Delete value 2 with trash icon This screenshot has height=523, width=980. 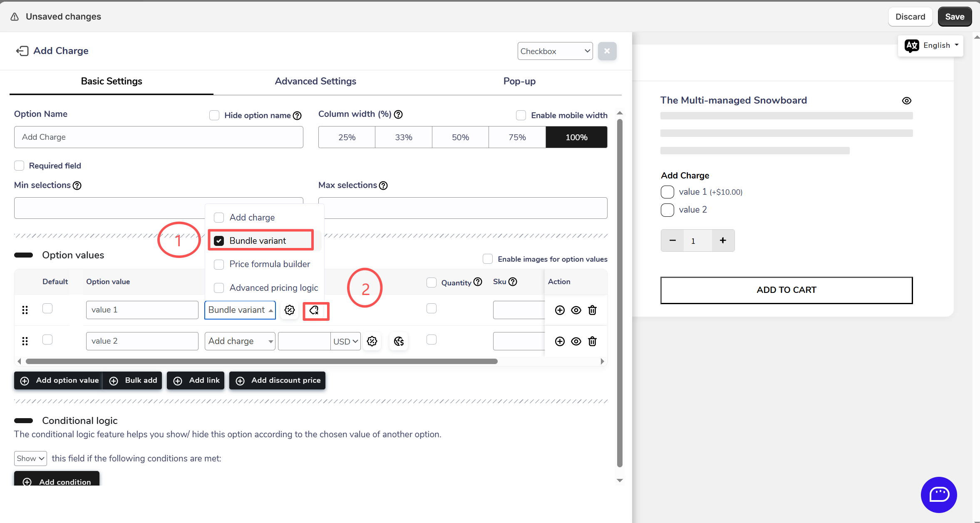pos(592,341)
